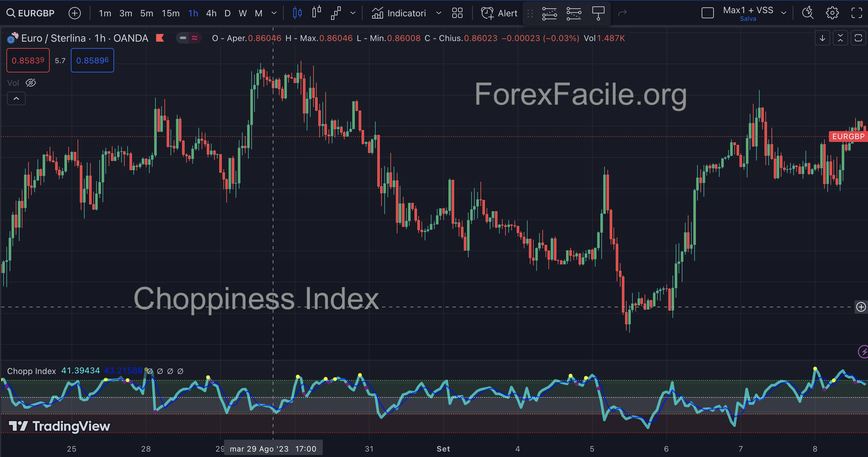Click the time axis label 6
Image resolution: width=868 pixels, height=457 pixels.
click(x=666, y=449)
